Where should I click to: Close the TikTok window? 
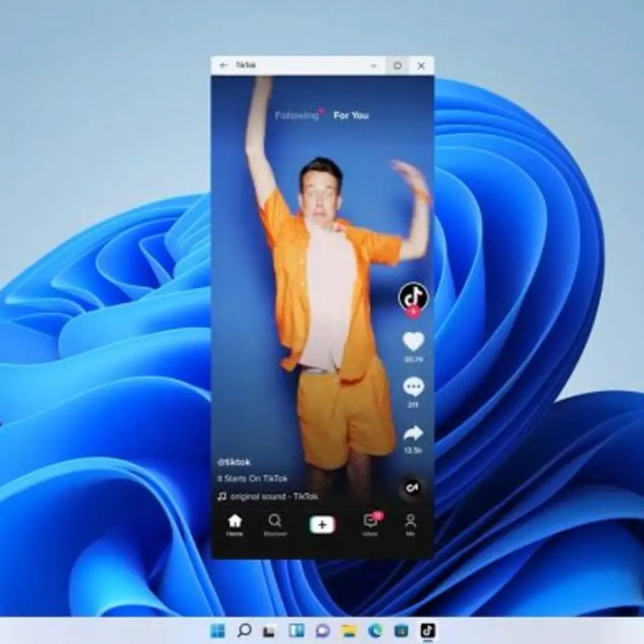pos(421,65)
